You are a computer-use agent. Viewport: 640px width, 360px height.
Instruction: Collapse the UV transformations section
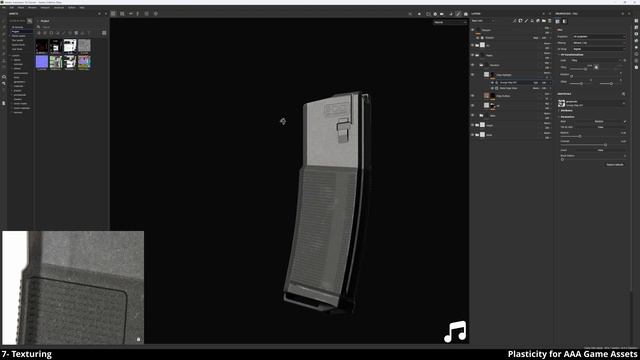pyautogui.click(x=571, y=55)
